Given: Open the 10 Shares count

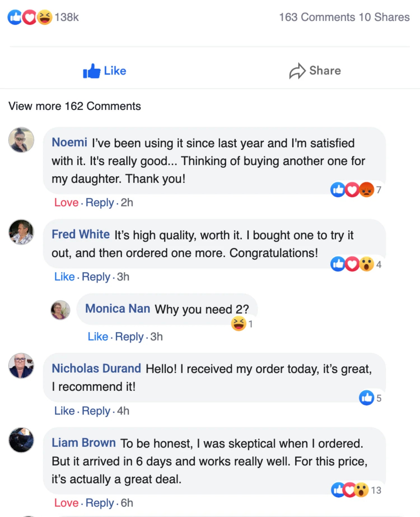Looking at the screenshot, I should 384,17.
